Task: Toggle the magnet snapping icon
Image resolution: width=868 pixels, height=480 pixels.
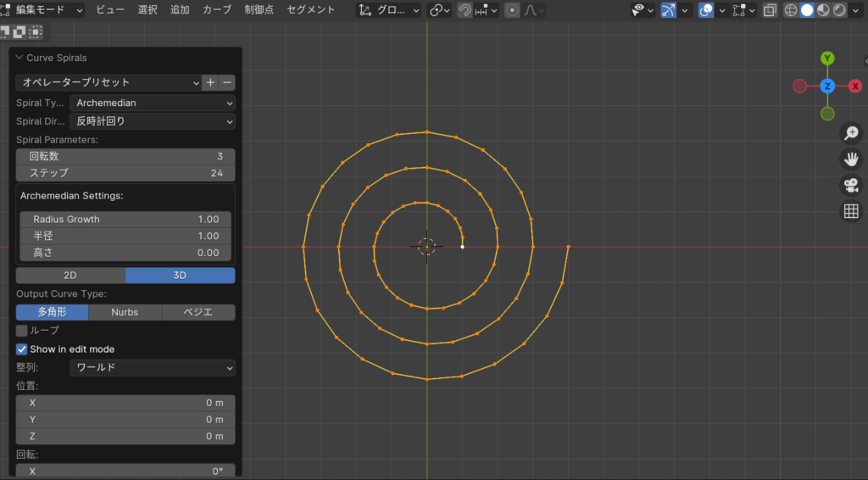Action: [465, 10]
